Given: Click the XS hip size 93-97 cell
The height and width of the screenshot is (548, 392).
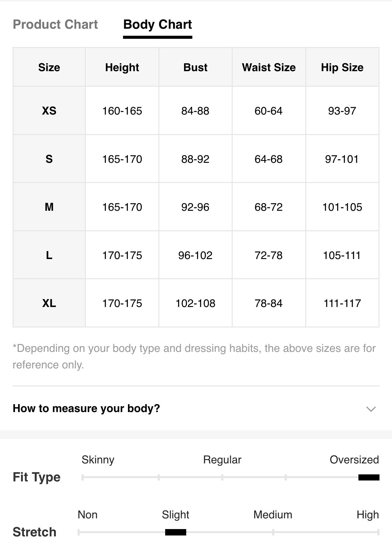Looking at the screenshot, I should point(342,111).
